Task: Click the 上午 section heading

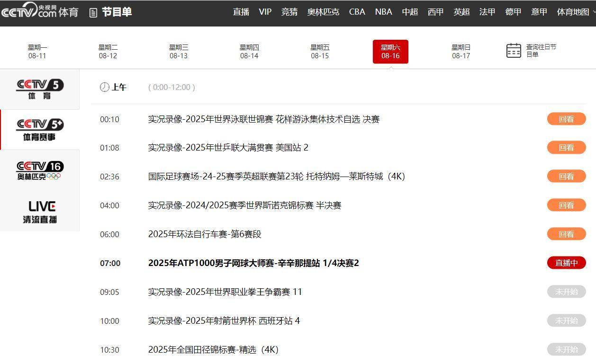Action: point(119,87)
